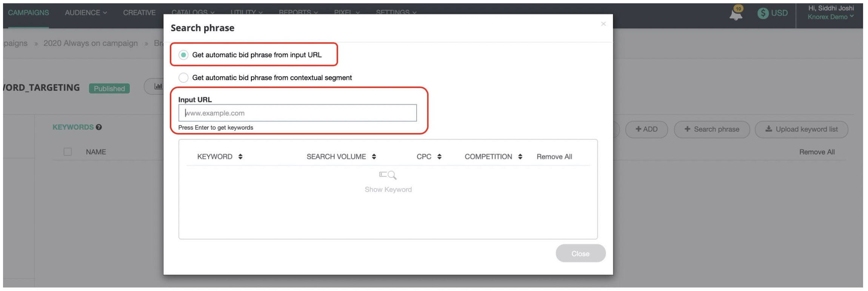The image size is (868, 291).
Task: Select automatic bid phrase from input URL
Action: click(x=183, y=55)
